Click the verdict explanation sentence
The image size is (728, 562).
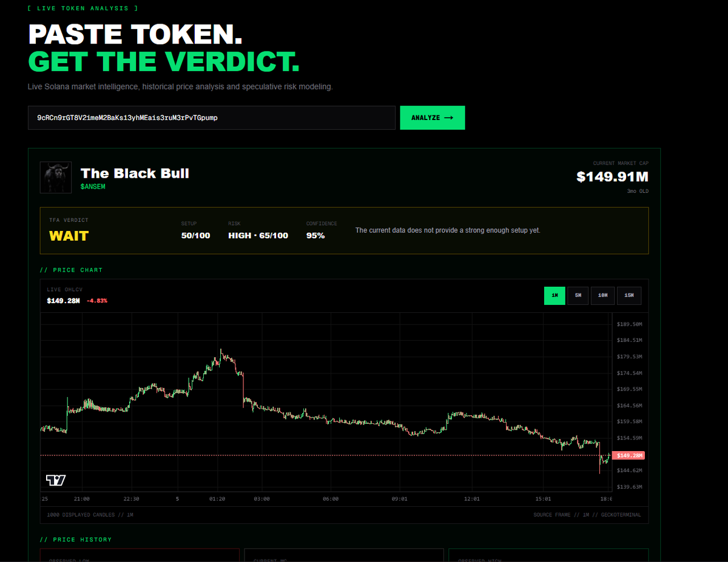pyautogui.click(x=448, y=230)
